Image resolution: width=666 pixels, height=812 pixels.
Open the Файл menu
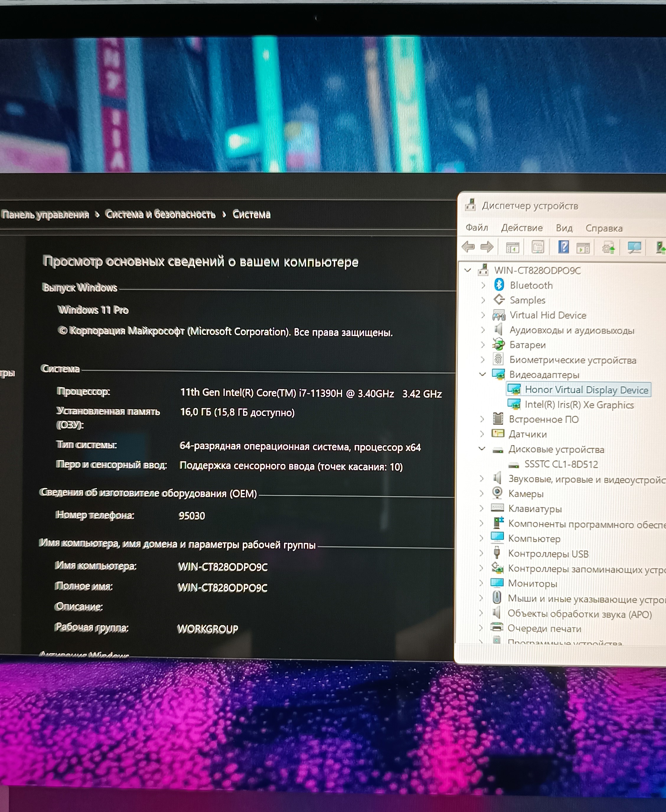pyautogui.click(x=476, y=228)
